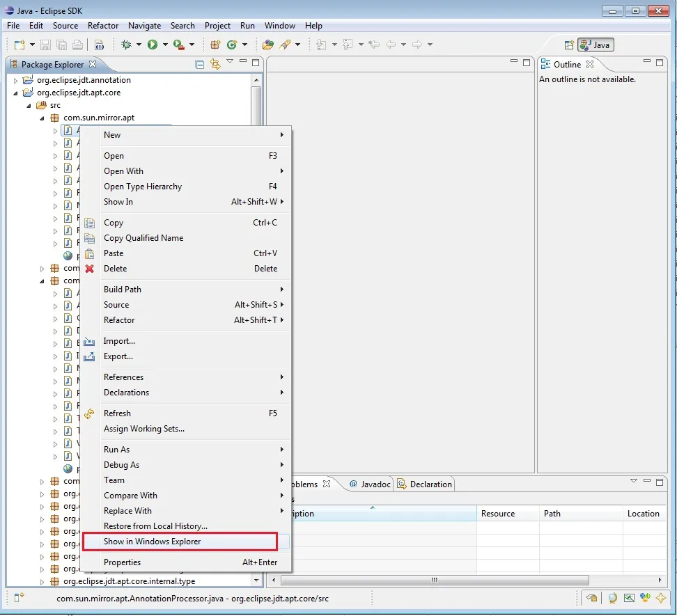Select the Outline view tab
This screenshot has height=616, width=677.
pyautogui.click(x=567, y=64)
